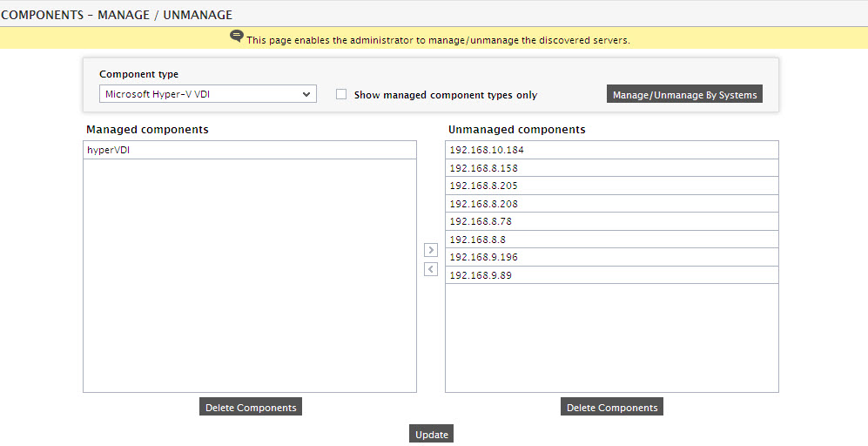Select 192.168.8.78 in Unmanaged list
The width and height of the screenshot is (868, 446).
[612, 221]
